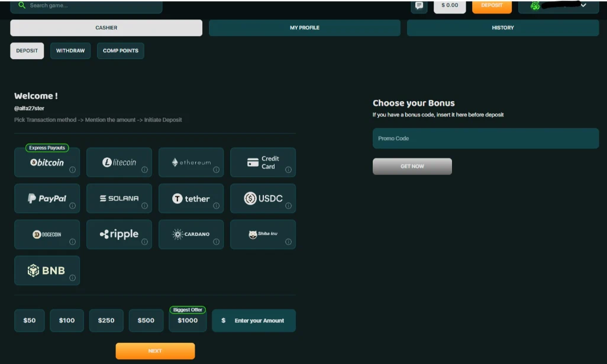This screenshot has width=607, height=364.
Task: Select PayPal for your deposit
Action: click(x=47, y=198)
